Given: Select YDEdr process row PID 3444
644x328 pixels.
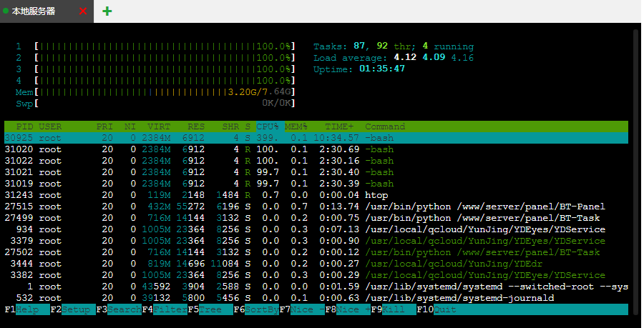Looking at the screenshot, I should (x=316, y=264).
